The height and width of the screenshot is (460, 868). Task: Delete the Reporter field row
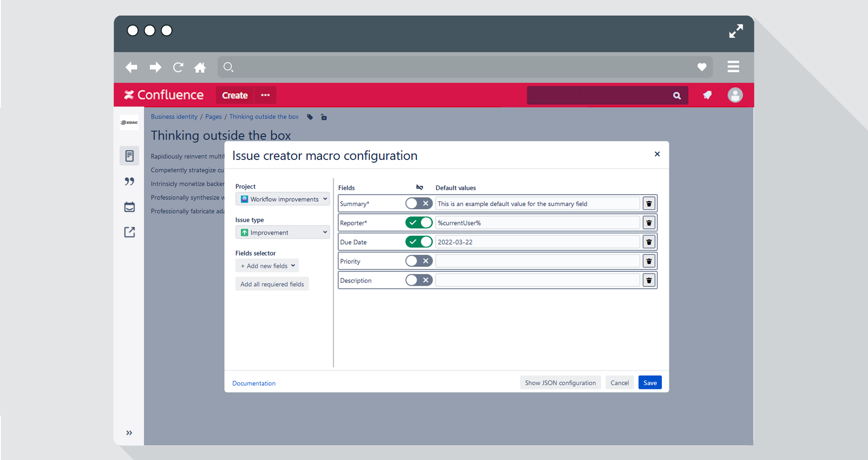pyautogui.click(x=649, y=223)
